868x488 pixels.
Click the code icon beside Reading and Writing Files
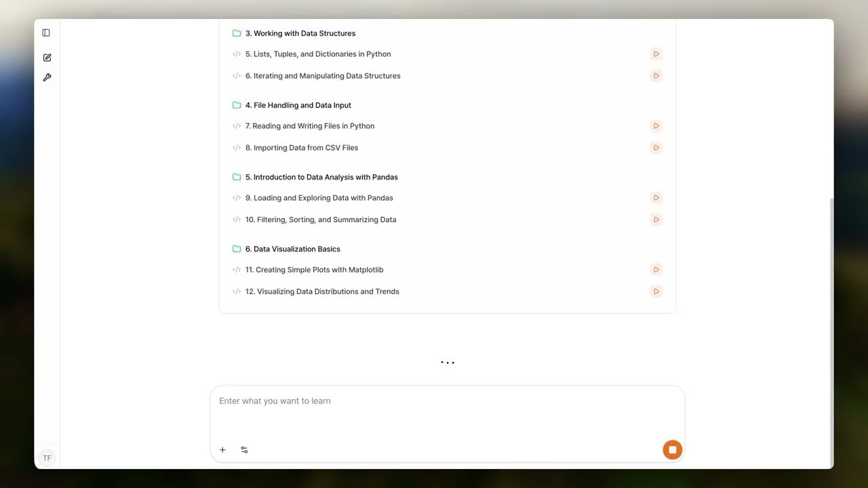click(237, 125)
